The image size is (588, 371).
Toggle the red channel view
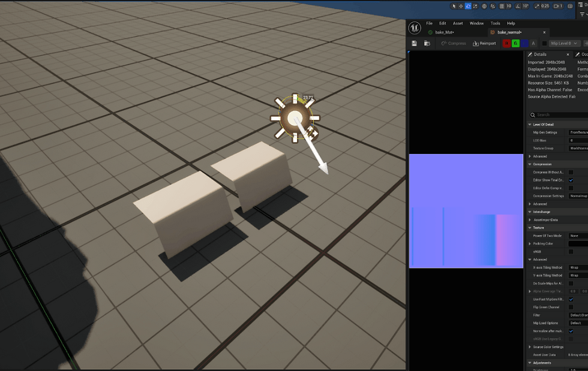tap(506, 44)
